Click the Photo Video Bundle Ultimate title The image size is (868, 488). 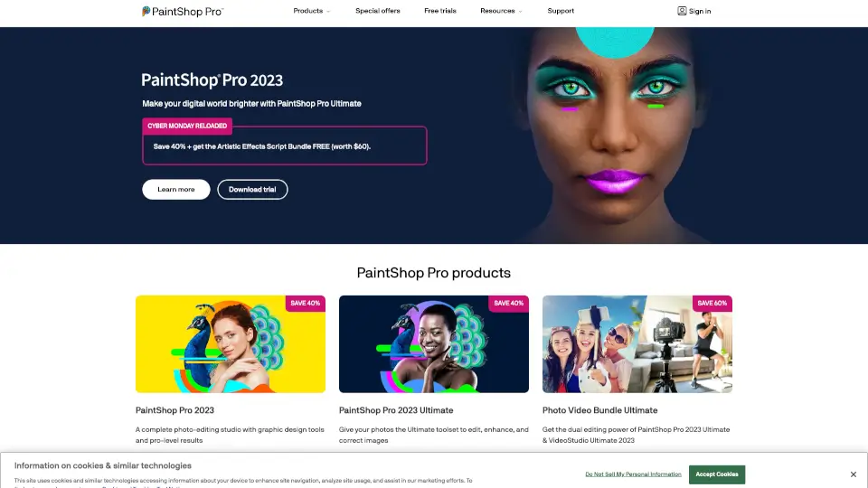[599, 410]
